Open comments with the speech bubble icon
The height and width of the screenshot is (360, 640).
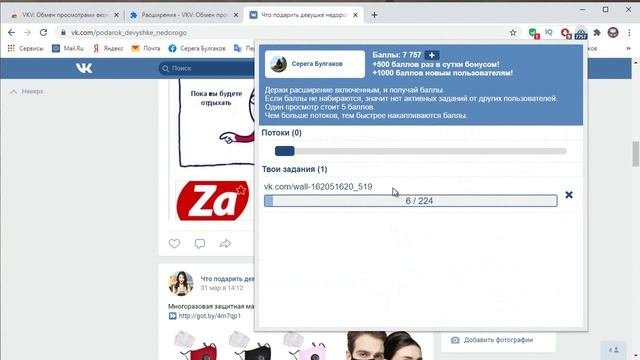200,244
